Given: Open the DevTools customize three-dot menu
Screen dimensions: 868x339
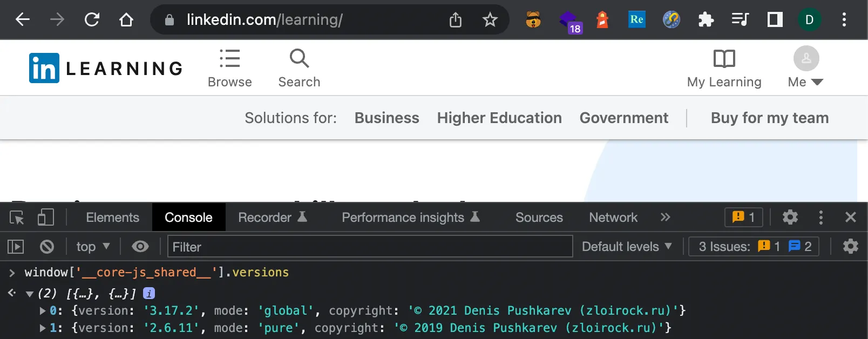Looking at the screenshot, I should click(x=821, y=217).
